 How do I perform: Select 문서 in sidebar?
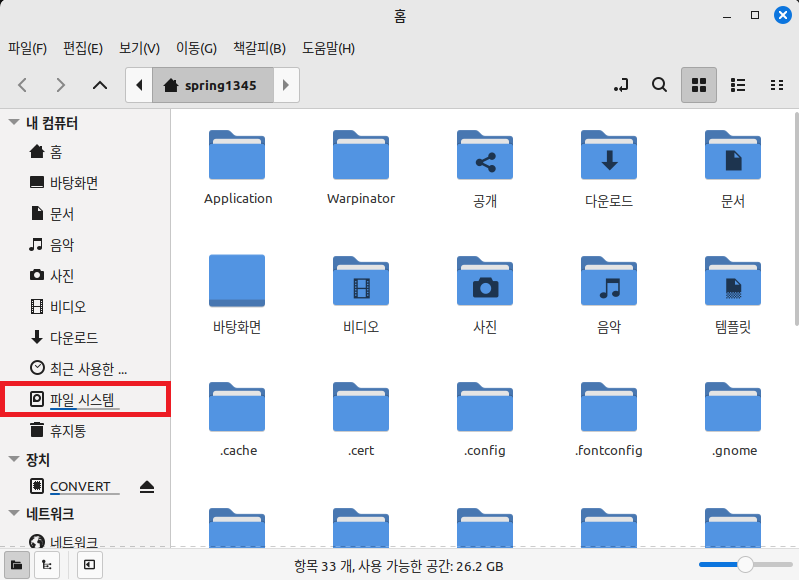(x=85, y=214)
